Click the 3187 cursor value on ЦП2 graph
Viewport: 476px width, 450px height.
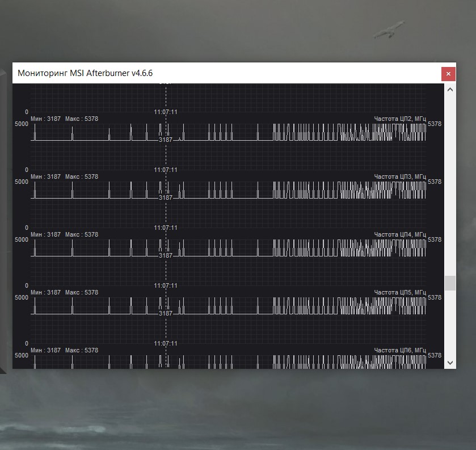tap(166, 140)
